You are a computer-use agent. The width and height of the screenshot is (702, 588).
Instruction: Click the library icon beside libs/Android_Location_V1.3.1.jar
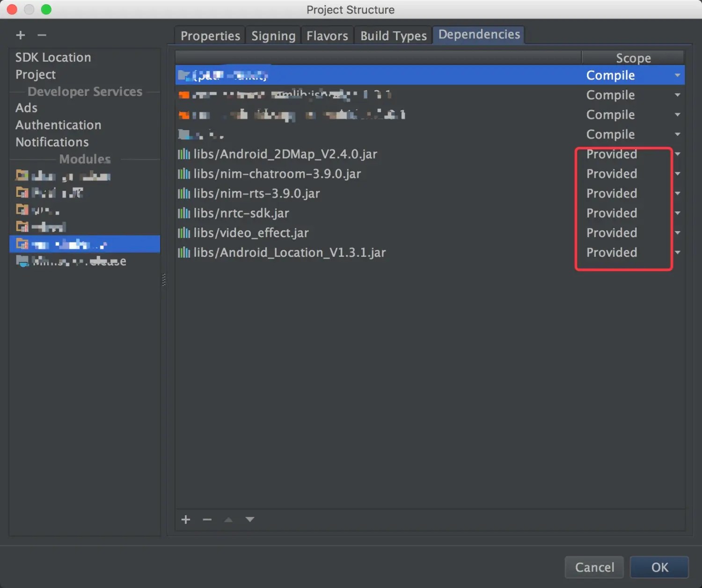click(184, 252)
